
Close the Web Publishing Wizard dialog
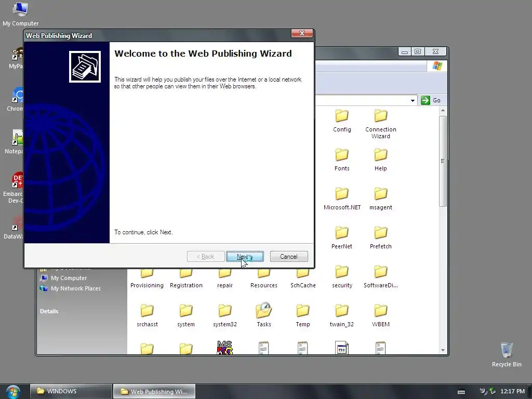[x=302, y=33]
